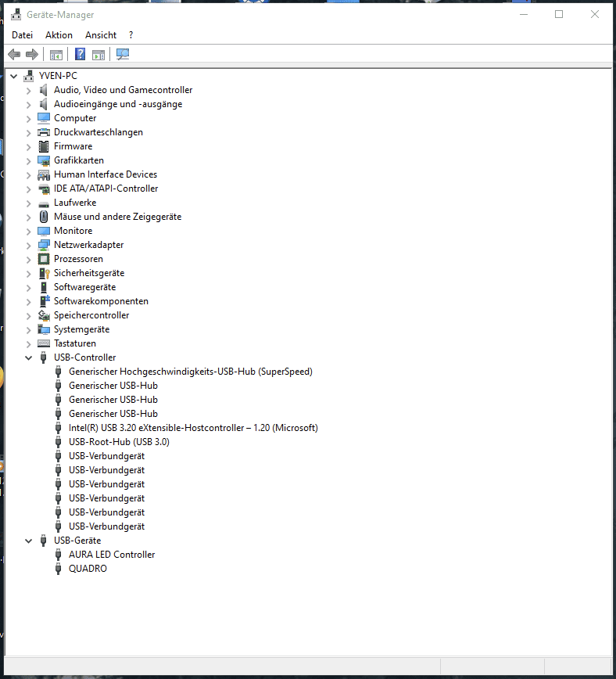Image resolution: width=616 pixels, height=679 pixels.
Task: Click the AURA LED Controller device icon
Action: pos(58,555)
